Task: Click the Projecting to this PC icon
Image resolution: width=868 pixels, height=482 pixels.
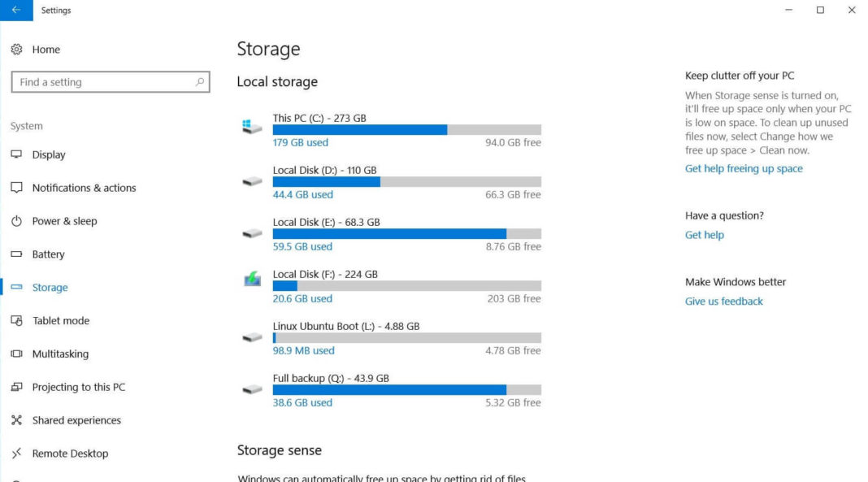Action: click(17, 387)
